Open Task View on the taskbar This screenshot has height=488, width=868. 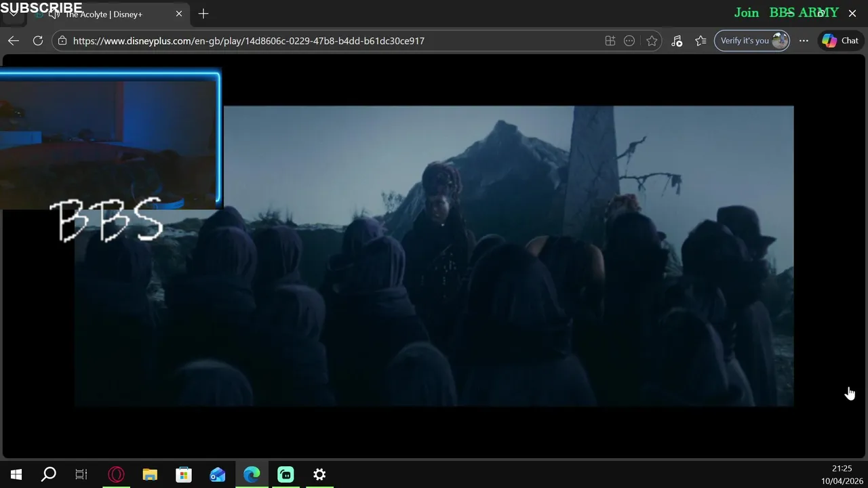click(81, 474)
